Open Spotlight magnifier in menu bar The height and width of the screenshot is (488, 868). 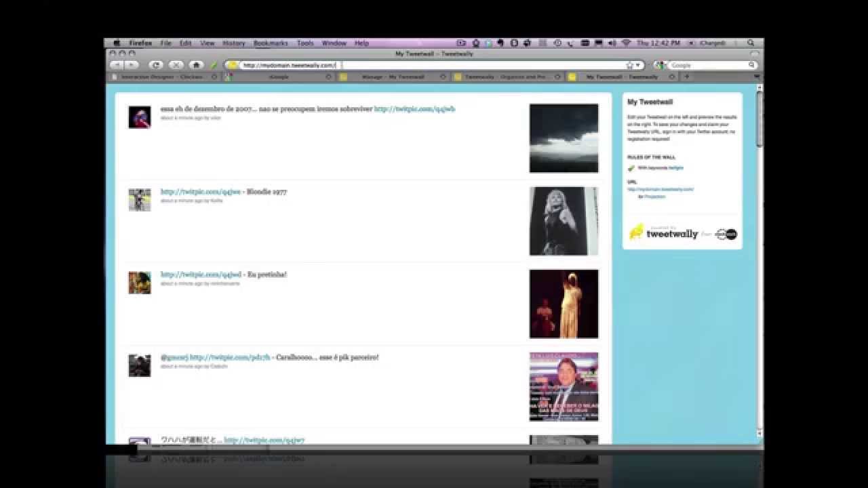coord(751,43)
